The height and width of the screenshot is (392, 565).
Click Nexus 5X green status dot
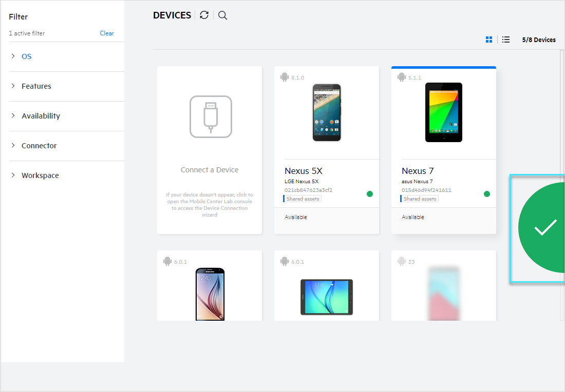point(370,194)
